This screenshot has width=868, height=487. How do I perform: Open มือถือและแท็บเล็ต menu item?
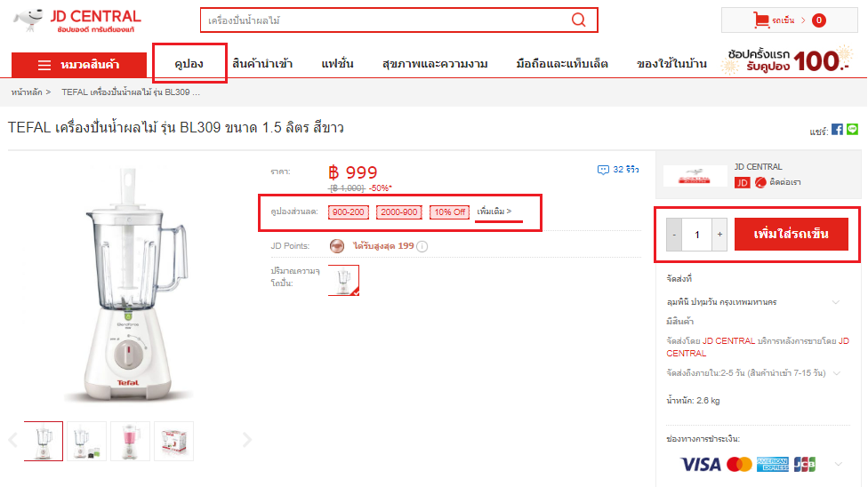point(562,64)
